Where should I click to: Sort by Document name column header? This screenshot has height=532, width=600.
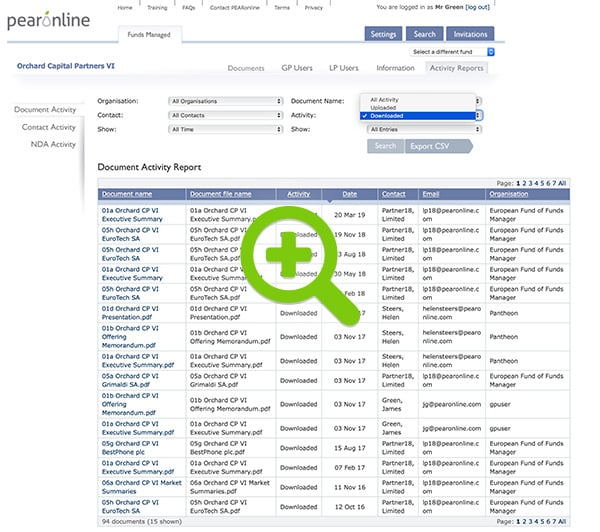coord(127,194)
